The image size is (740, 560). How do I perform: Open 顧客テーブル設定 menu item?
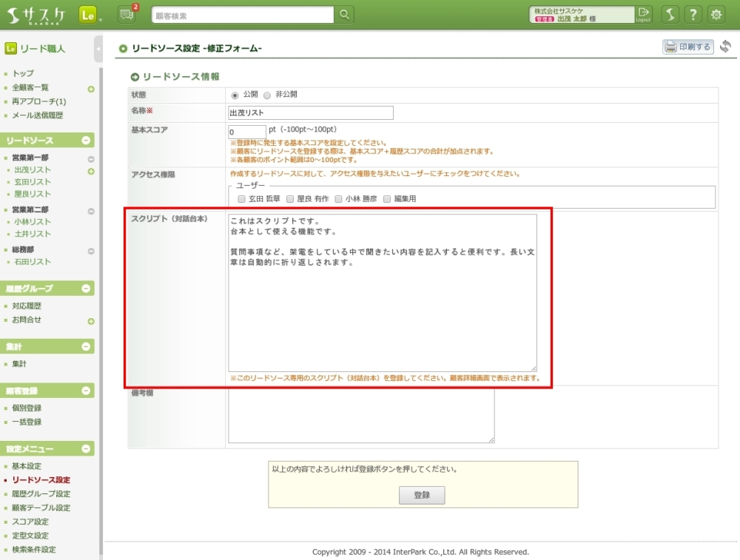coord(41,507)
